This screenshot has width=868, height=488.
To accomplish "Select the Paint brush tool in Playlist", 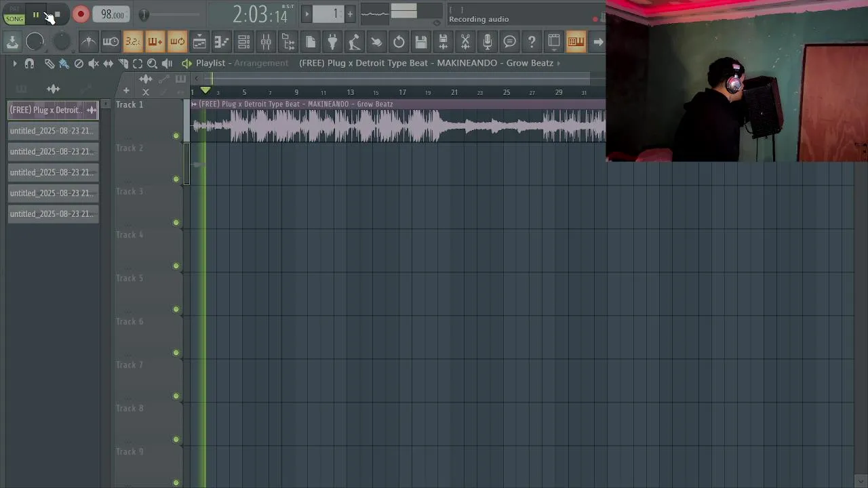I will tap(64, 63).
